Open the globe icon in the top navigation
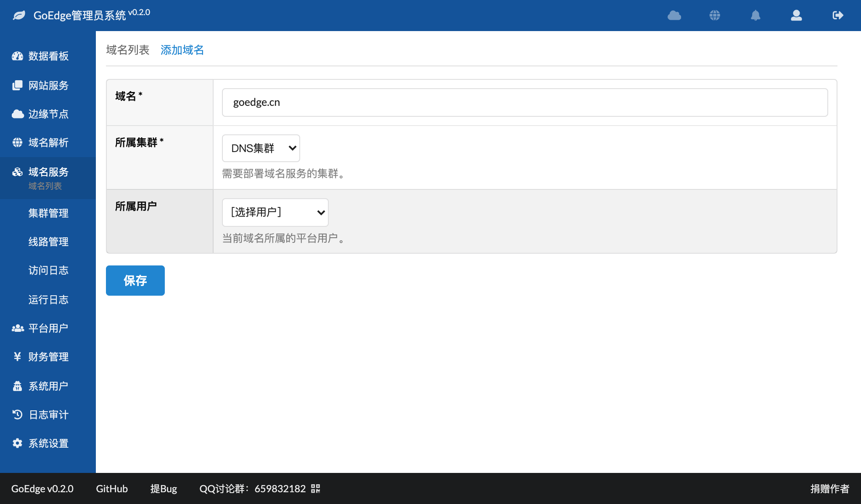Viewport: 861px width, 504px height. pos(715,15)
